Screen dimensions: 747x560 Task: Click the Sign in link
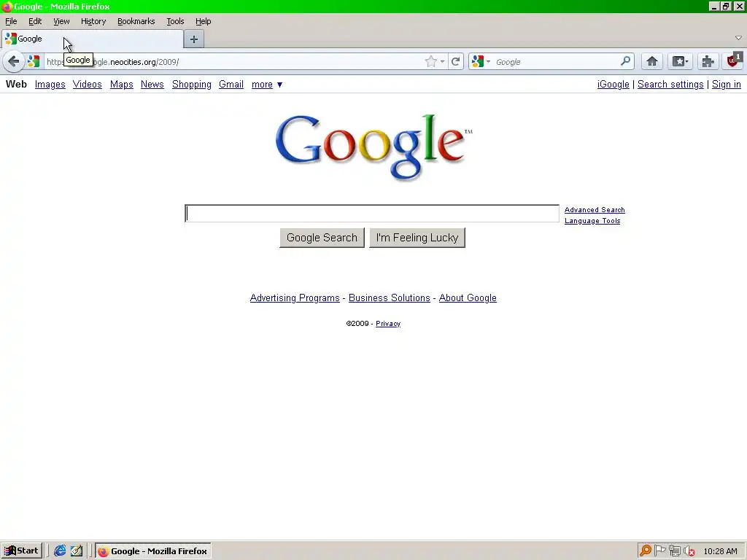point(726,85)
